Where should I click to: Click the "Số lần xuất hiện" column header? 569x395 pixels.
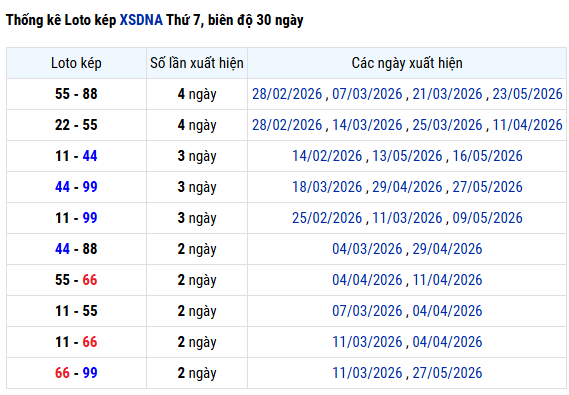click(197, 63)
